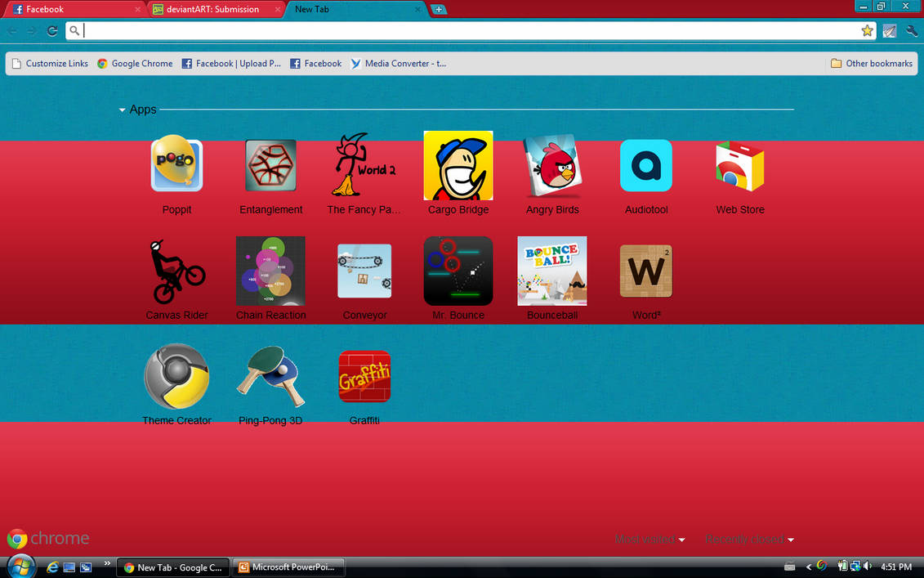Close the Facebook tab

[137, 10]
